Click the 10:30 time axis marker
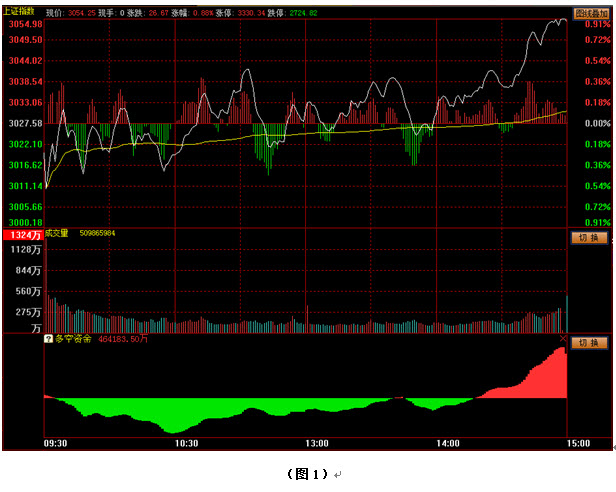616x492 pixels. click(x=186, y=442)
